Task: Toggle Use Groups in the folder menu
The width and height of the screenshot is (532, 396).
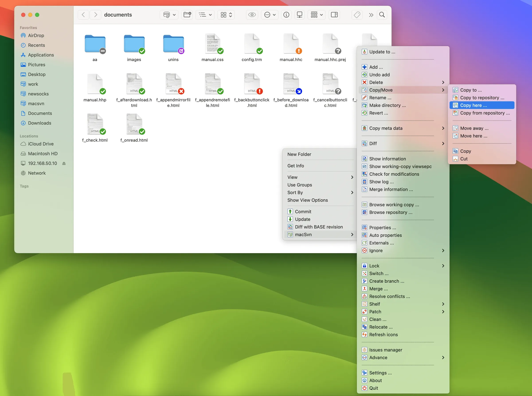Action: point(300,185)
